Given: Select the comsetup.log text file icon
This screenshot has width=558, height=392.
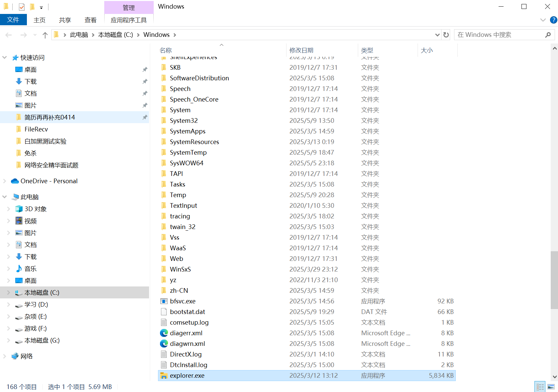Looking at the screenshot, I should tap(164, 322).
